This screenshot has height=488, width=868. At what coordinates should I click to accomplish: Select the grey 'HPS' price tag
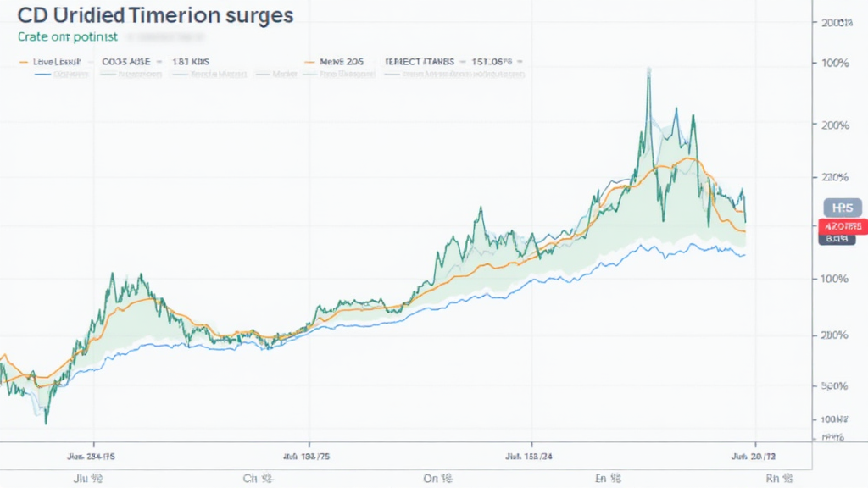(x=841, y=208)
